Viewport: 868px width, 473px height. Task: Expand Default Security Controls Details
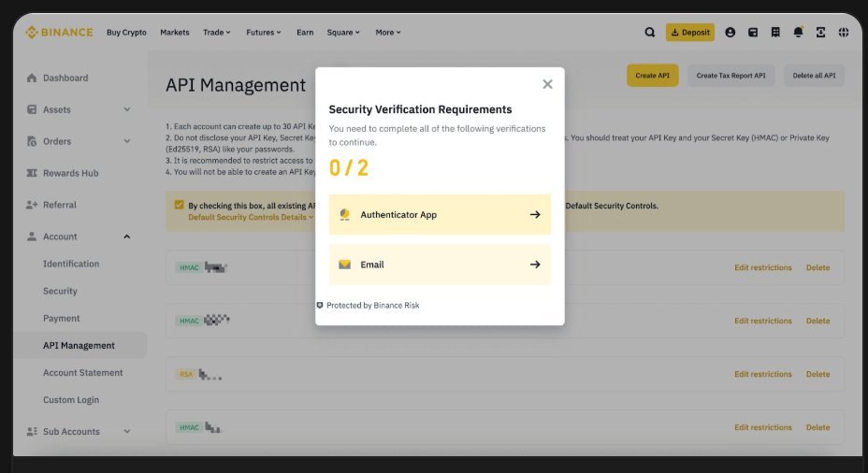coord(251,217)
